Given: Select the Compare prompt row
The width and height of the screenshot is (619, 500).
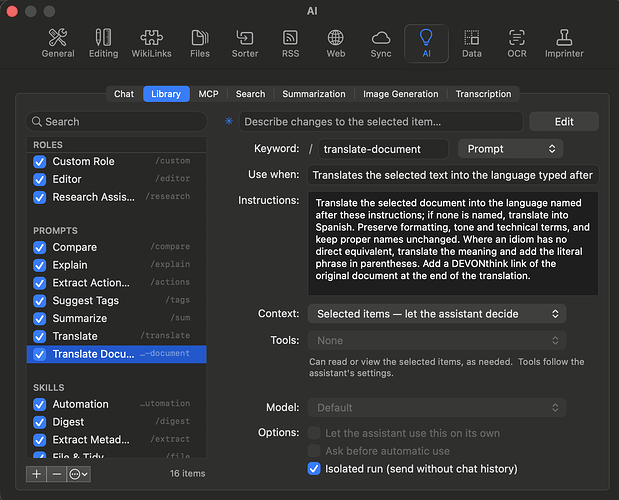Looking at the screenshot, I should (x=116, y=247).
